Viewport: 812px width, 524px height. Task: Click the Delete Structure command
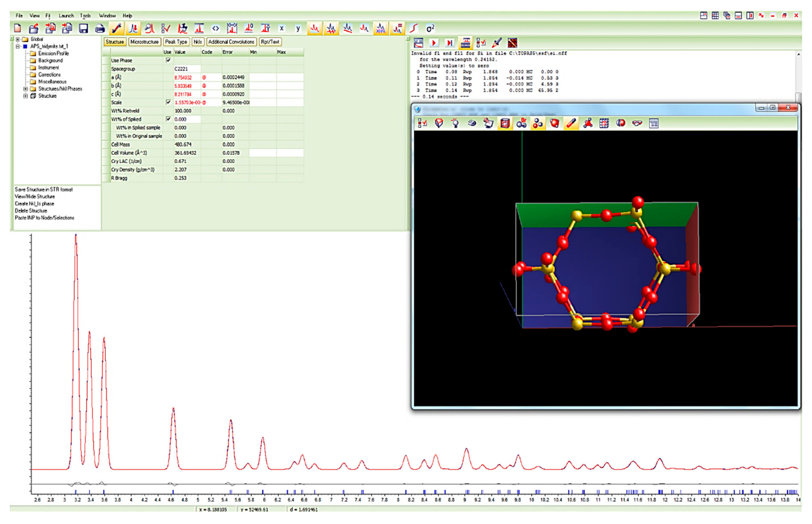[x=31, y=211]
